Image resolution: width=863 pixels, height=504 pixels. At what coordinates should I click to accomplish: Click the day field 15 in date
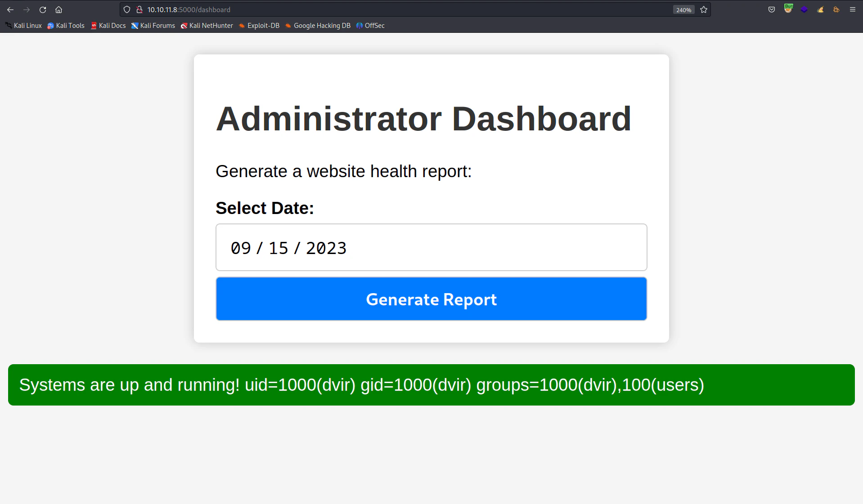pos(278,248)
